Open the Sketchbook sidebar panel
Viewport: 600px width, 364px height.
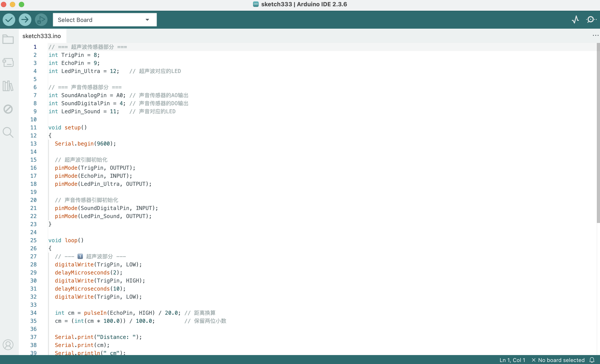pos(8,39)
